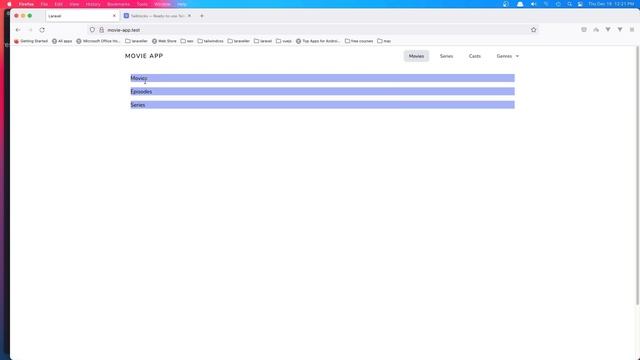The height and width of the screenshot is (360, 640).
Task: Expand the Genres dropdown in navigation
Action: tap(508, 56)
